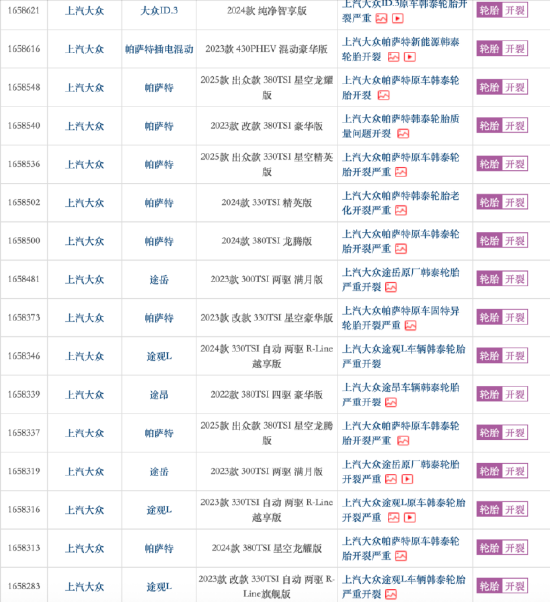The width and height of the screenshot is (550, 602).
Task: Click 轮胎 tag in row 1658536
Action: click(x=489, y=164)
